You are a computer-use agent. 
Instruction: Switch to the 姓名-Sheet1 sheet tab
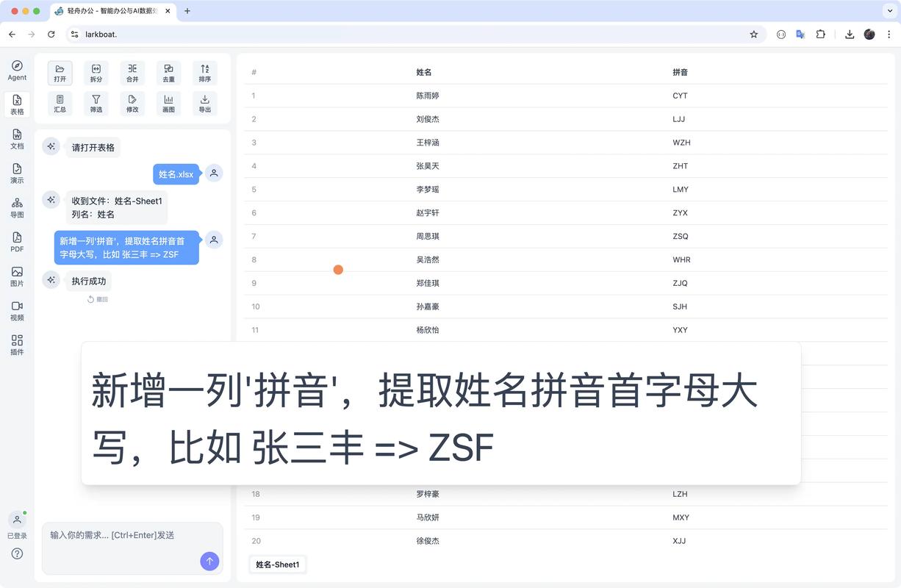(277, 564)
